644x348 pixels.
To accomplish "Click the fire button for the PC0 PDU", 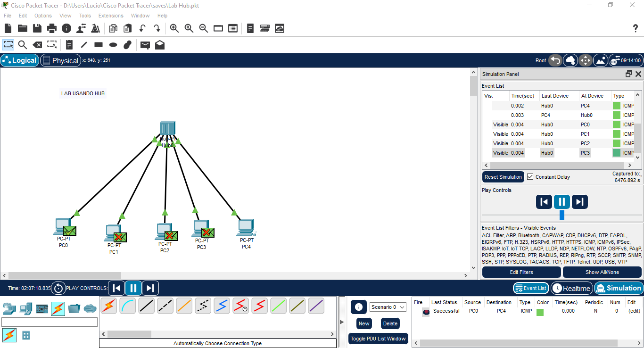I will click(x=426, y=312).
